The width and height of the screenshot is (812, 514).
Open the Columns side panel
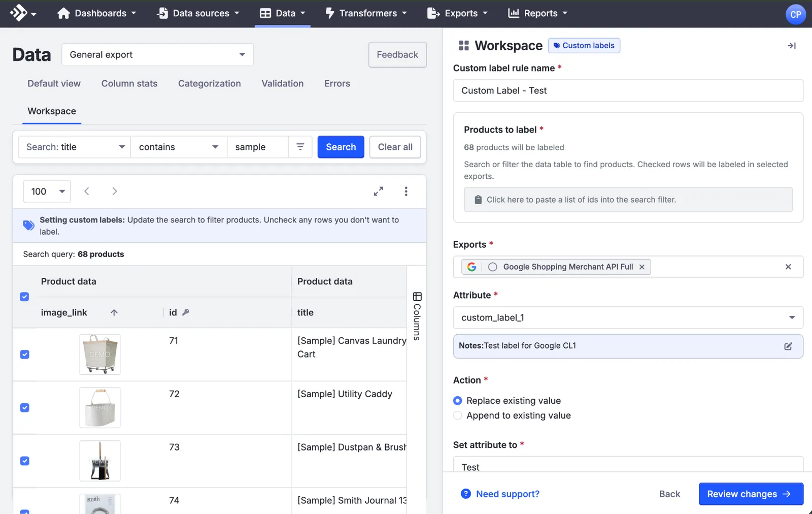coord(417,316)
